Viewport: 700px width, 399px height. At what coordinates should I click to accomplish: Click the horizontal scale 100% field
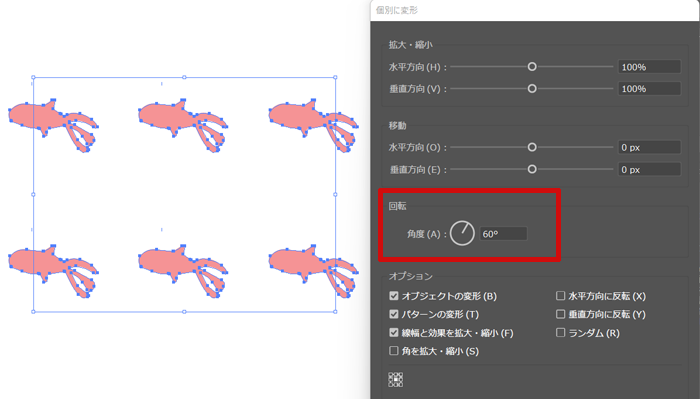click(650, 67)
